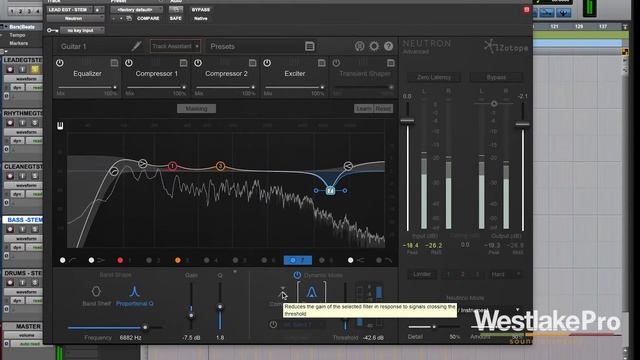
Task: Select the Expand dynamic mode icon
Action: [312, 292]
